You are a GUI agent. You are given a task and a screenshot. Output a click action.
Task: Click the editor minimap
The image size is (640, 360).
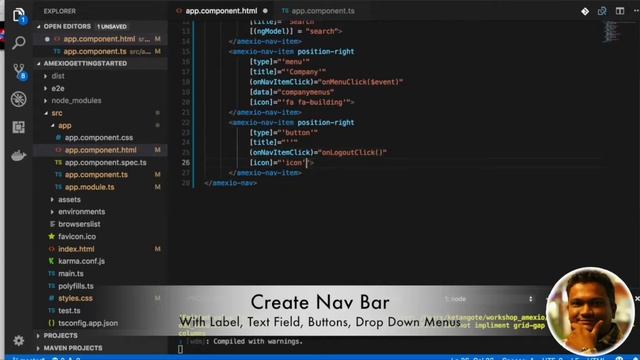(611, 31)
